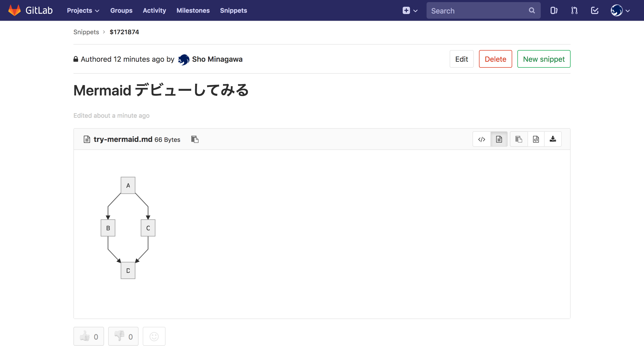Open the merge requests list
This screenshot has width=644, height=346.
[574, 10]
